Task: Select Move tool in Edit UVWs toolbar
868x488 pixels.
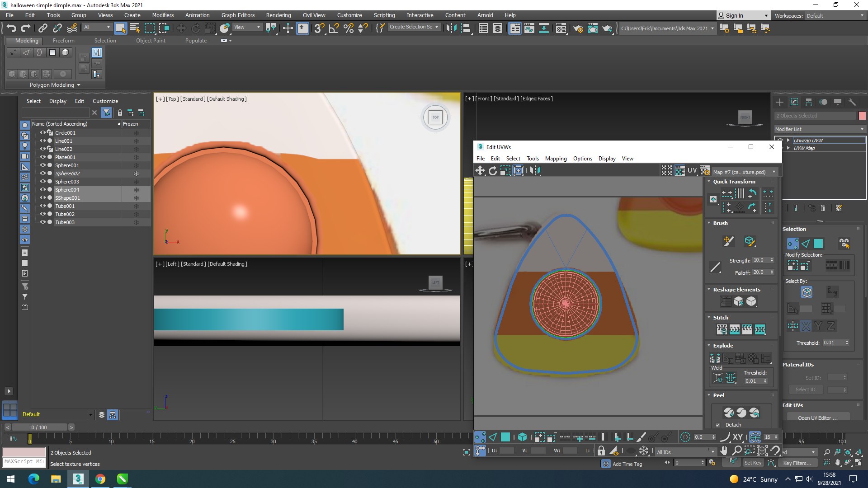Action: (480, 170)
